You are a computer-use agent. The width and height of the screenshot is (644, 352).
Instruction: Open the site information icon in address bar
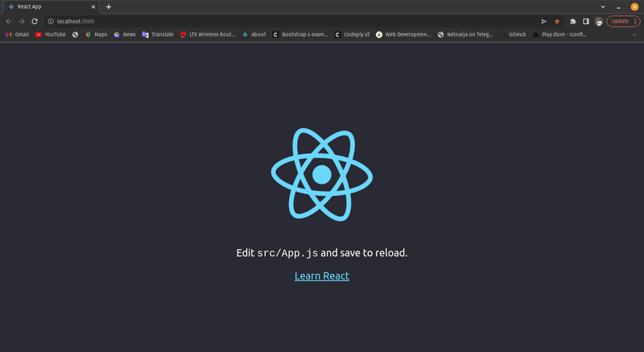(x=51, y=22)
